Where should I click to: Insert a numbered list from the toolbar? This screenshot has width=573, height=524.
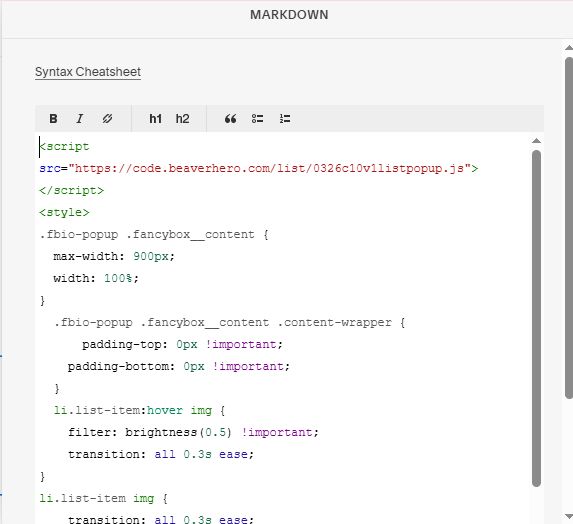coord(285,118)
